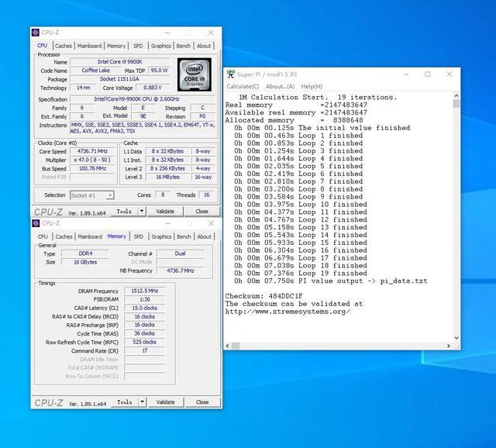
Task: Click CAS# Latency value '15.0 clocks'
Action: (x=145, y=308)
